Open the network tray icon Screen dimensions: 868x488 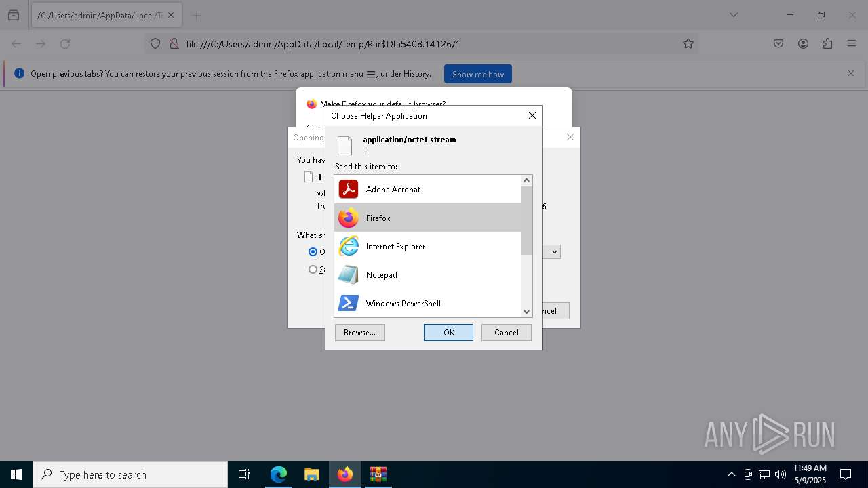(x=764, y=474)
